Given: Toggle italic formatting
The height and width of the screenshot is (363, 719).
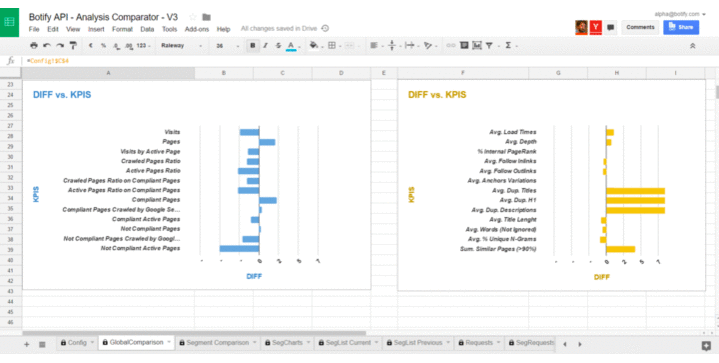Looking at the screenshot, I should point(265,45).
